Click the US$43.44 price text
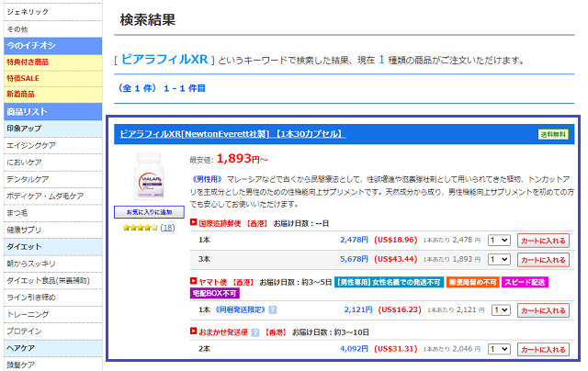 coord(396,259)
